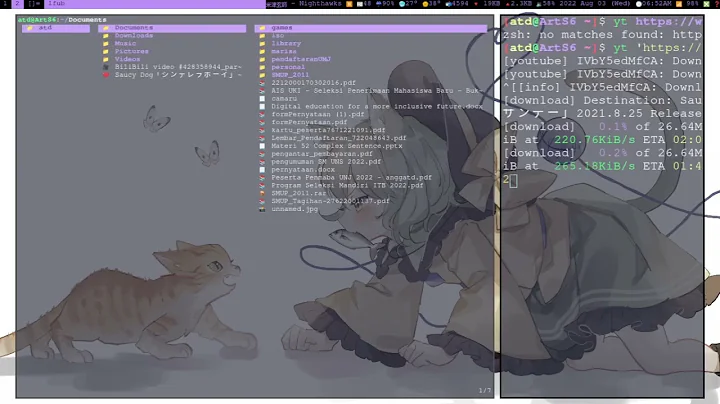This screenshot has height=404, width=720.
Task: Click the 265.18KiB/s download speed in terminal
Action: (595, 166)
